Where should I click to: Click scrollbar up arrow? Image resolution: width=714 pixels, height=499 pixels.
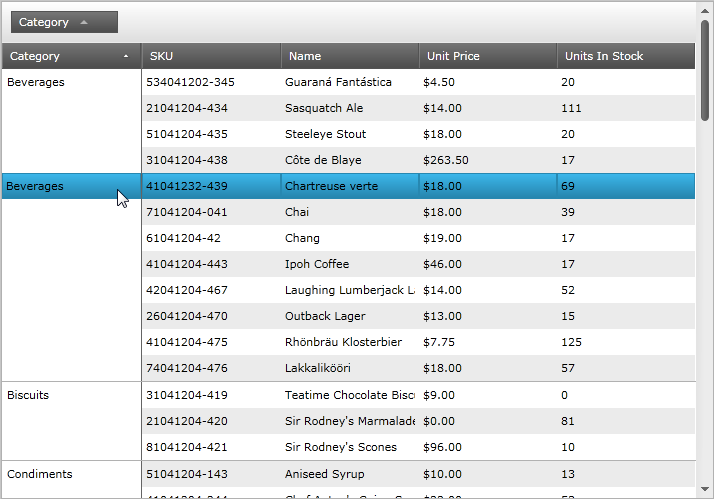coord(705,10)
